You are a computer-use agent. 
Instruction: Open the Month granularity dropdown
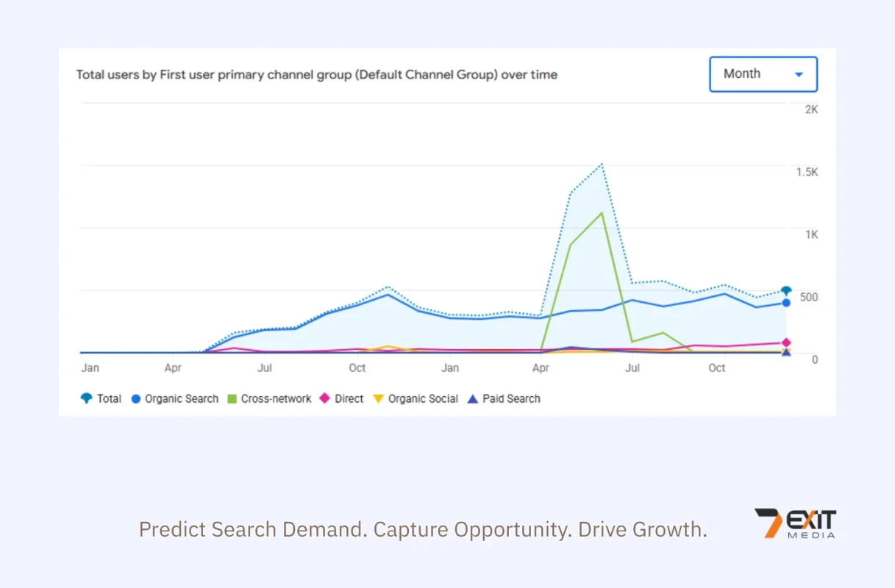click(x=763, y=74)
